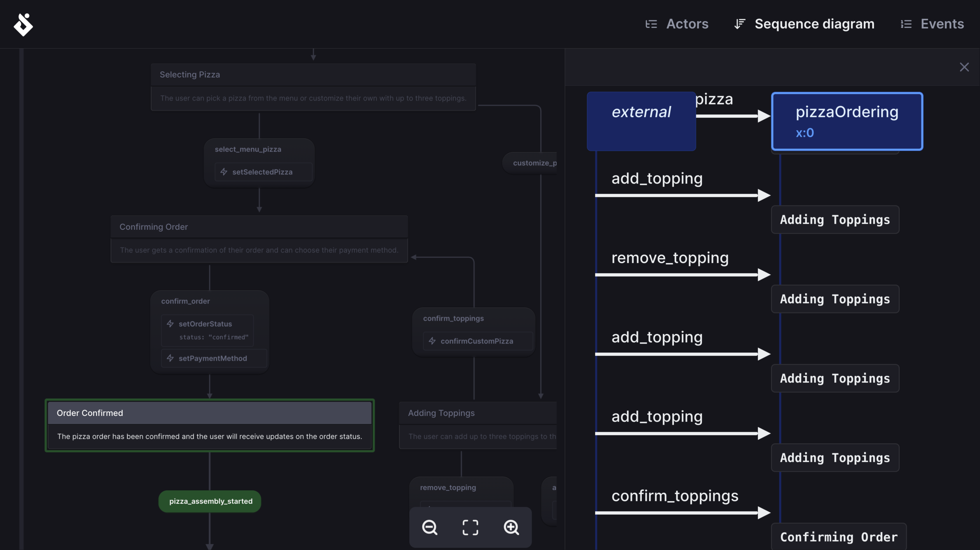Click the Actors panel icon in toolbar
The image size is (980, 550).
click(x=650, y=24)
